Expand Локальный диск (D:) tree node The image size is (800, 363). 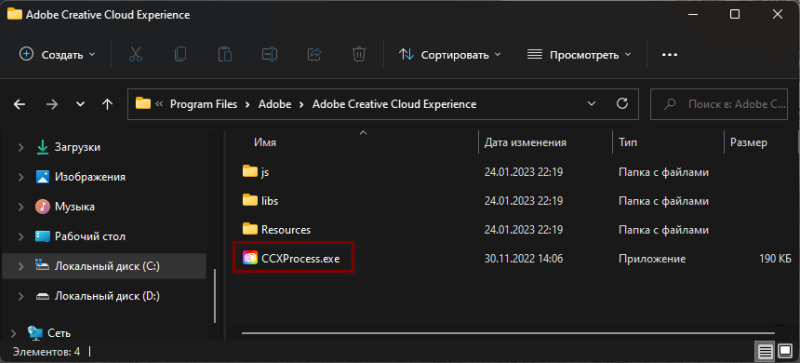pyautogui.click(x=21, y=296)
